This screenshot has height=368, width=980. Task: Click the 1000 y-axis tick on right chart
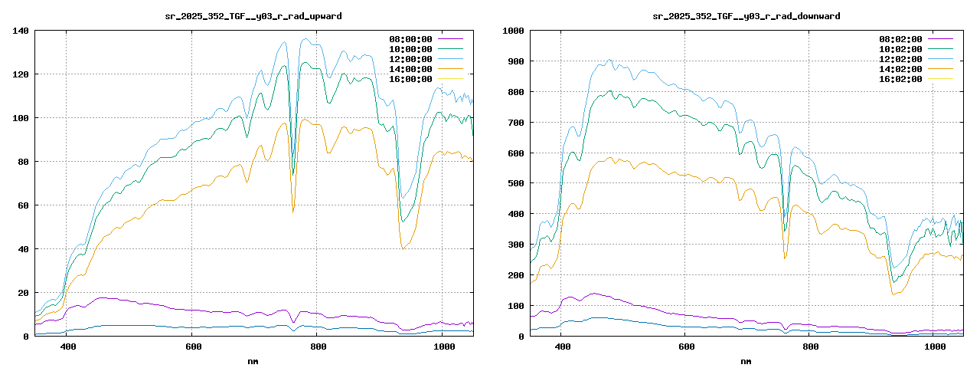[511, 31]
